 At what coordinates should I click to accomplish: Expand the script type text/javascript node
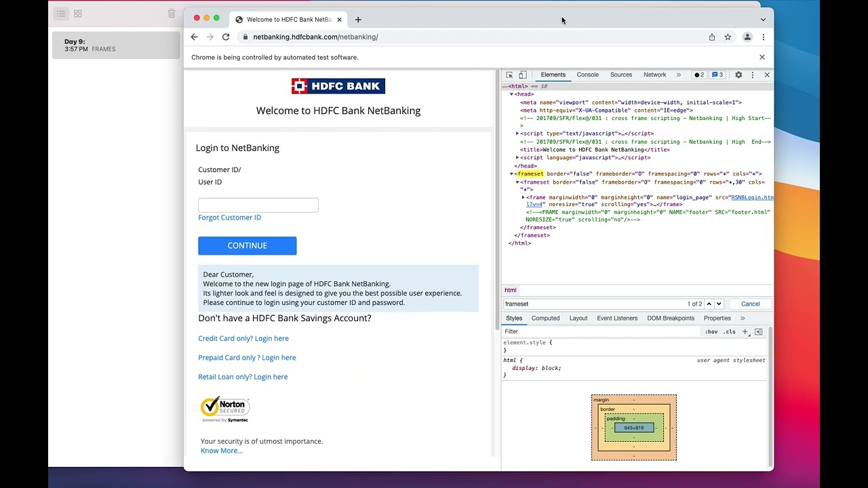517,134
